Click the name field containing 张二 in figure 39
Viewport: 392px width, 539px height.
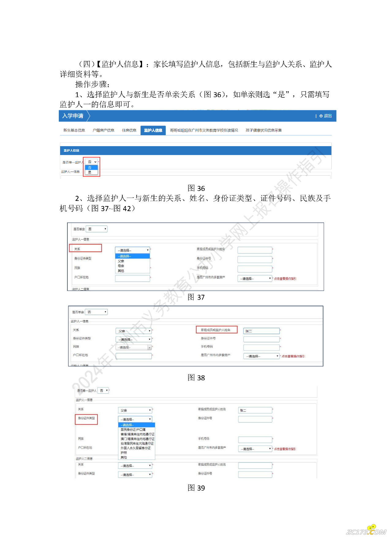[x=255, y=410]
